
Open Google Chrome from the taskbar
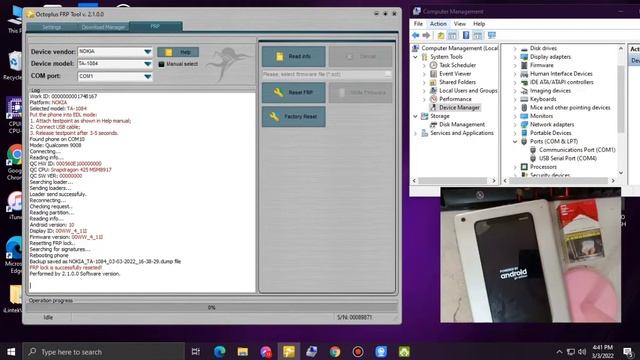click(335, 351)
